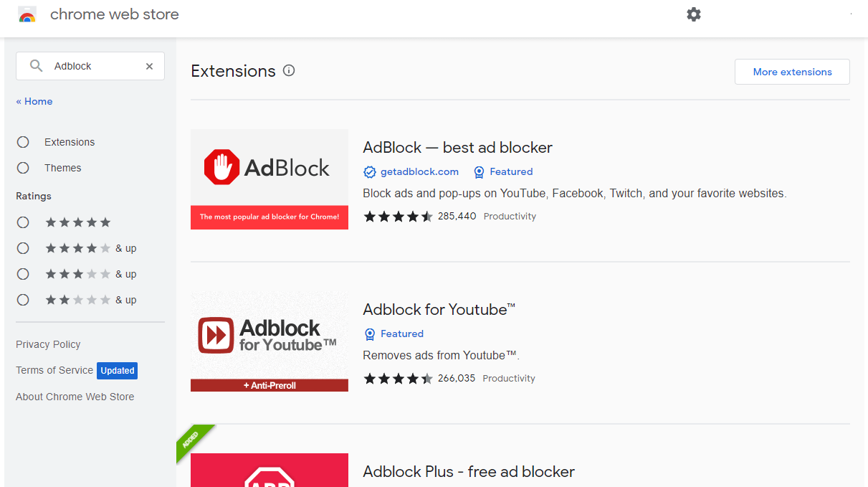
Task: Click the Chrome Web Store rainbow logo
Action: point(27,14)
